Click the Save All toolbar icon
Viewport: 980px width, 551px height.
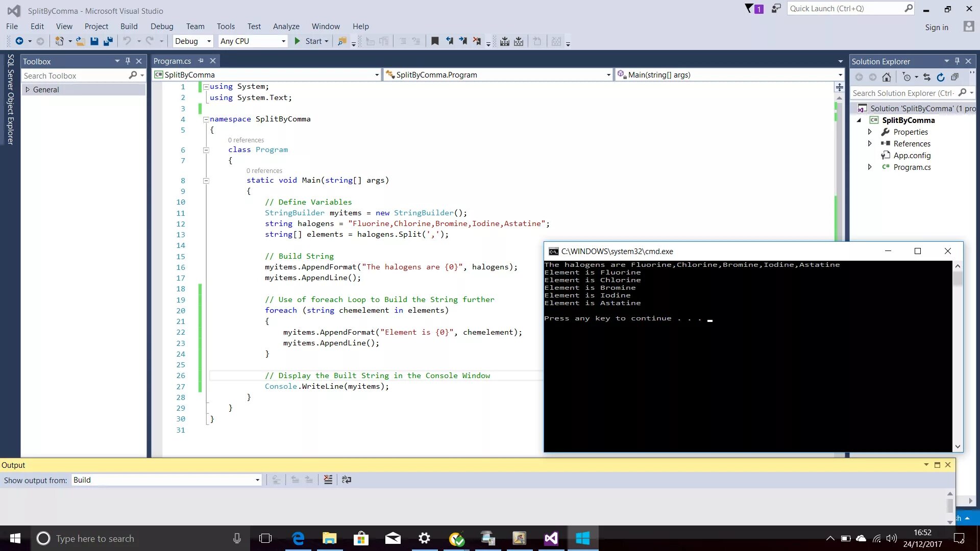coord(108,41)
